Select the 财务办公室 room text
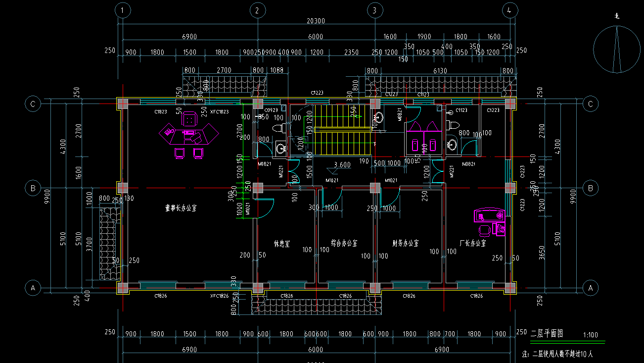Screen dimensions: 644x363 [406, 244]
